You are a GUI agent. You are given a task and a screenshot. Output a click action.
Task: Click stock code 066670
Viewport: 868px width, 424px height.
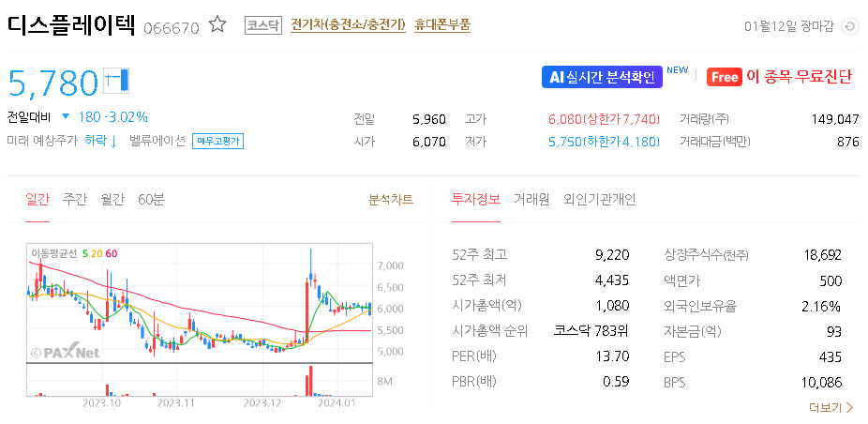click(171, 28)
